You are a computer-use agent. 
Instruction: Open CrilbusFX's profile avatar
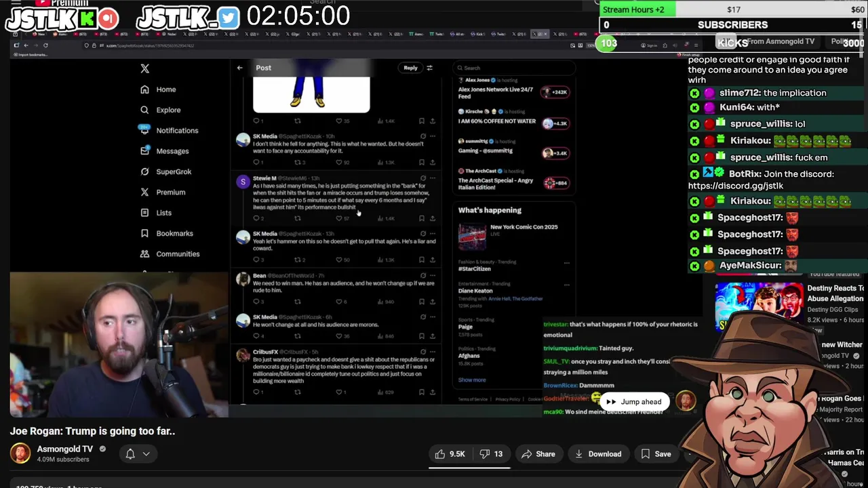243,356
